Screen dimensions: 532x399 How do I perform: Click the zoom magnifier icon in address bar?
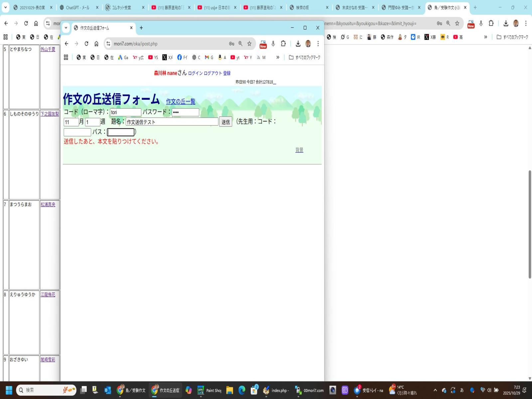click(x=240, y=44)
